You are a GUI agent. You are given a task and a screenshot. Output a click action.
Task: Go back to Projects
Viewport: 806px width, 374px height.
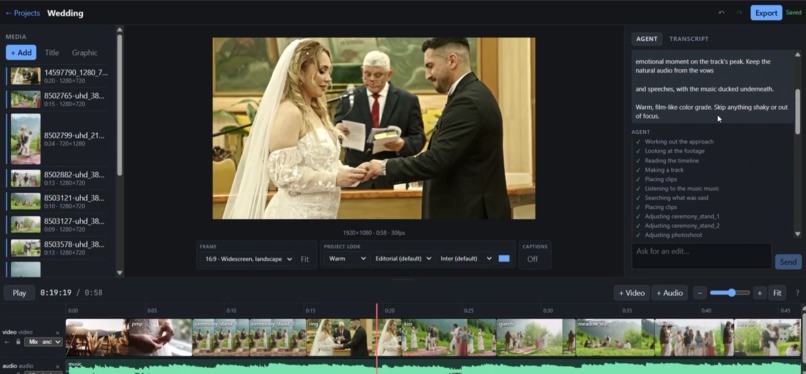click(23, 13)
